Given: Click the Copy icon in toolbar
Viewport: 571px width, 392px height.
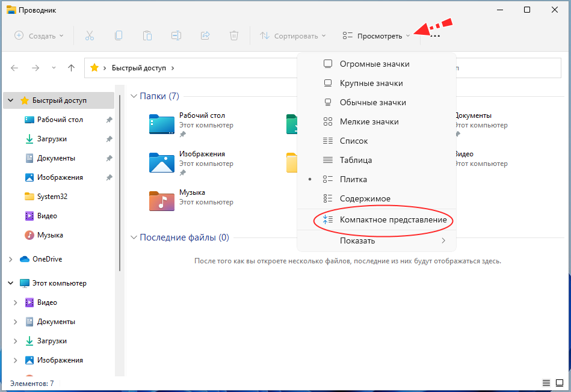Looking at the screenshot, I should (119, 35).
